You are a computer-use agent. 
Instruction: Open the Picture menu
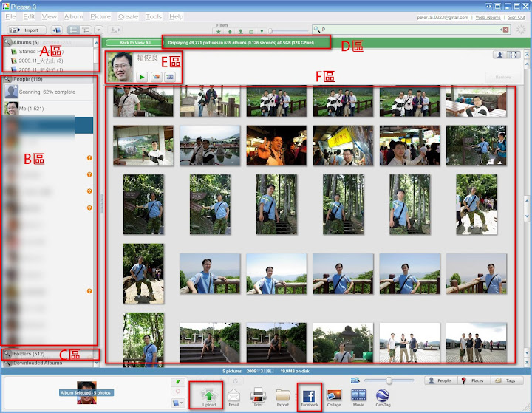pos(100,16)
